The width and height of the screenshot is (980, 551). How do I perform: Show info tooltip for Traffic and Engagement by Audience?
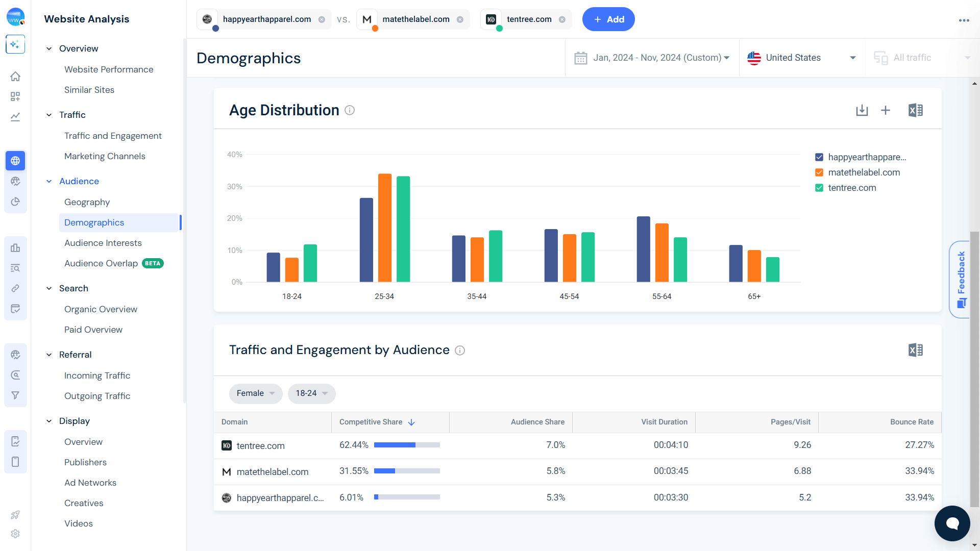(460, 350)
